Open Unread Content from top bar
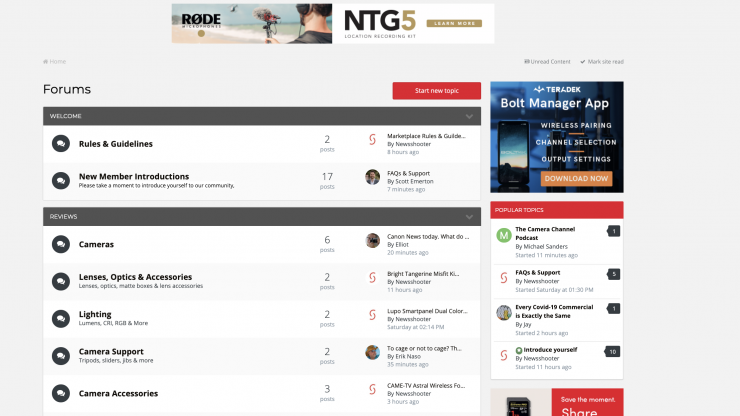 [548, 62]
